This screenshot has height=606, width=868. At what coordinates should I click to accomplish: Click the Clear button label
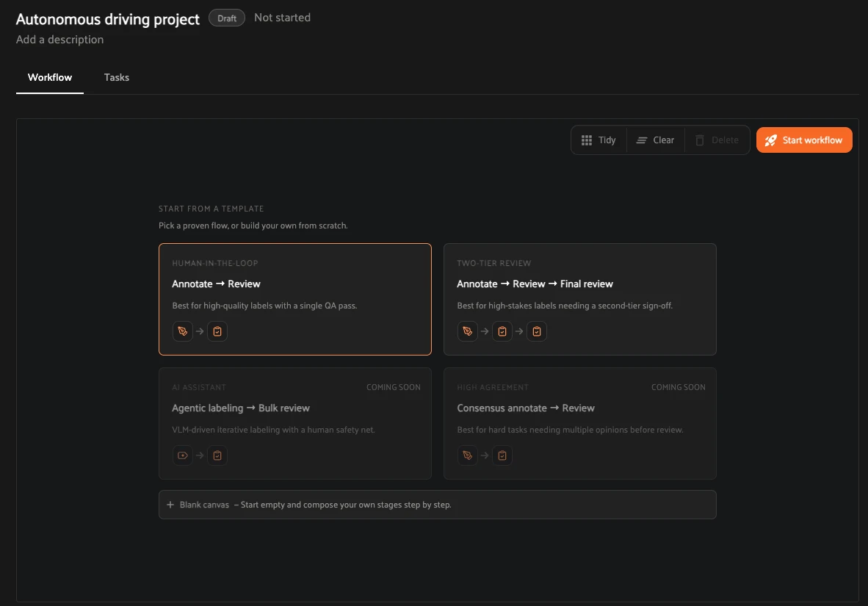664,140
